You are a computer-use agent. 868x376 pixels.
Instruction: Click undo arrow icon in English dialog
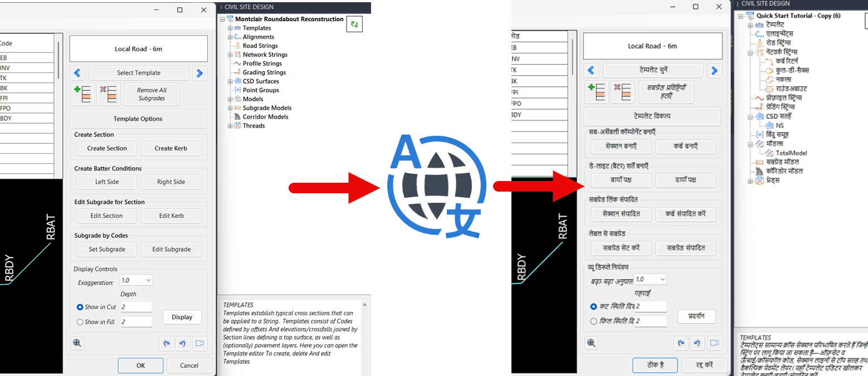[x=183, y=344]
